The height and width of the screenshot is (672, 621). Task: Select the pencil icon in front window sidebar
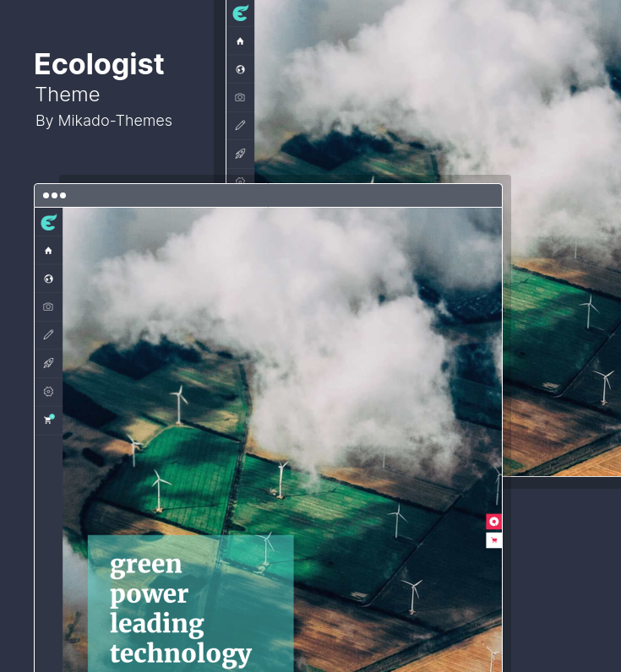click(x=48, y=334)
